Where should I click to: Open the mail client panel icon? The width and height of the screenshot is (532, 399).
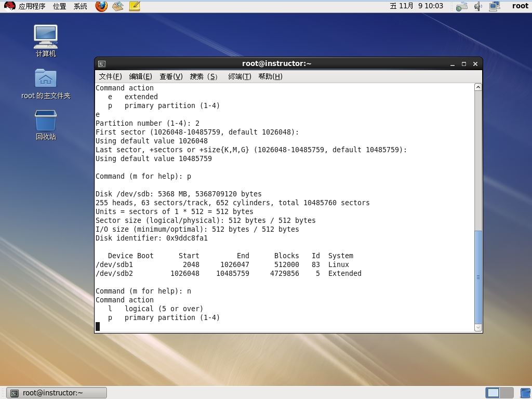(118, 6)
